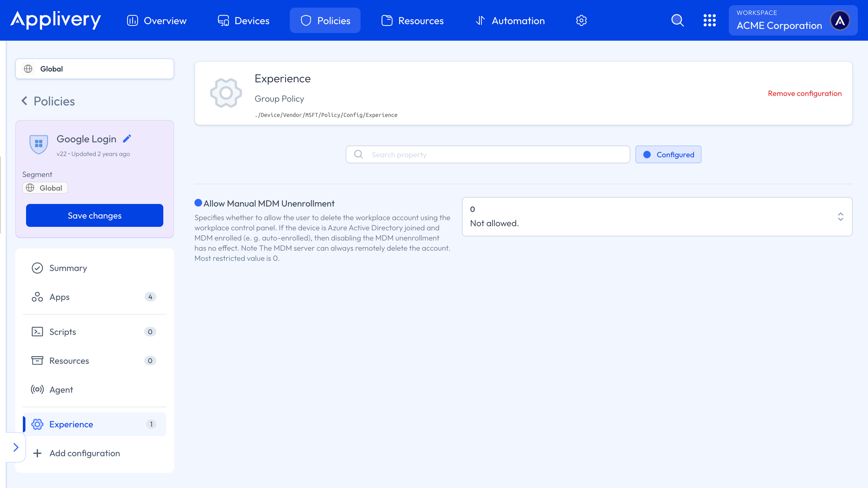The height and width of the screenshot is (488, 868).
Task: Click the Search property field
Action: (488, 155)
